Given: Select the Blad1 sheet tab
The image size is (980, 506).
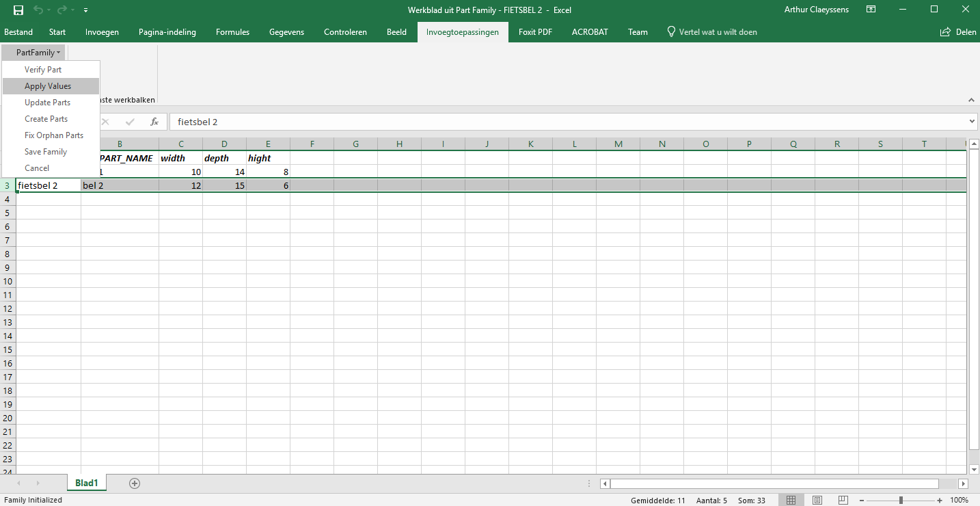Looking at the screenshot, I should coord(87,483).
